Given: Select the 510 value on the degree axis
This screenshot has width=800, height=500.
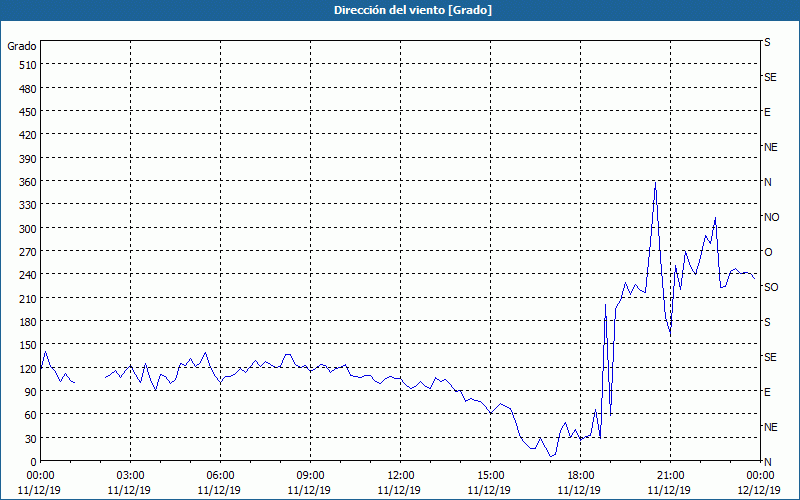Looking at the screenshot, I should tap(28, 65).
